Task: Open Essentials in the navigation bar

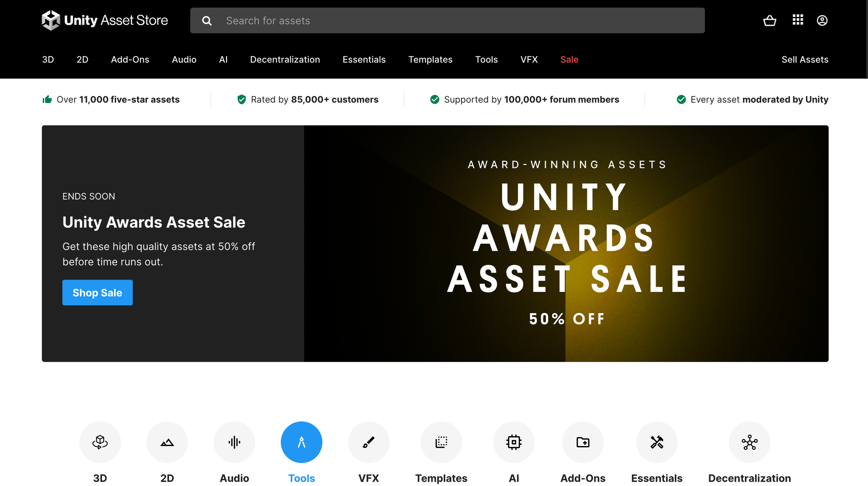Action: pos(364,59)
